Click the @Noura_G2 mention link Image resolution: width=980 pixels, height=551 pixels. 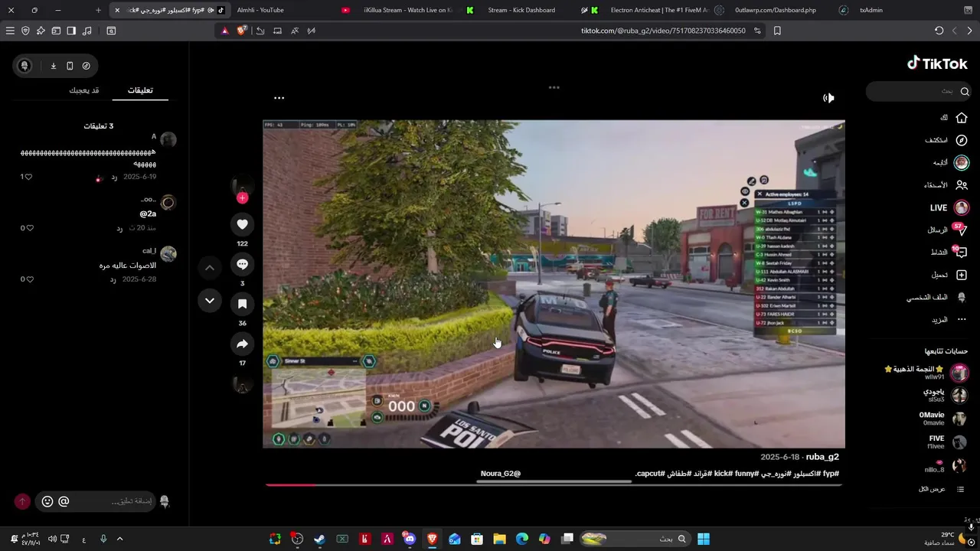point(501,474)
